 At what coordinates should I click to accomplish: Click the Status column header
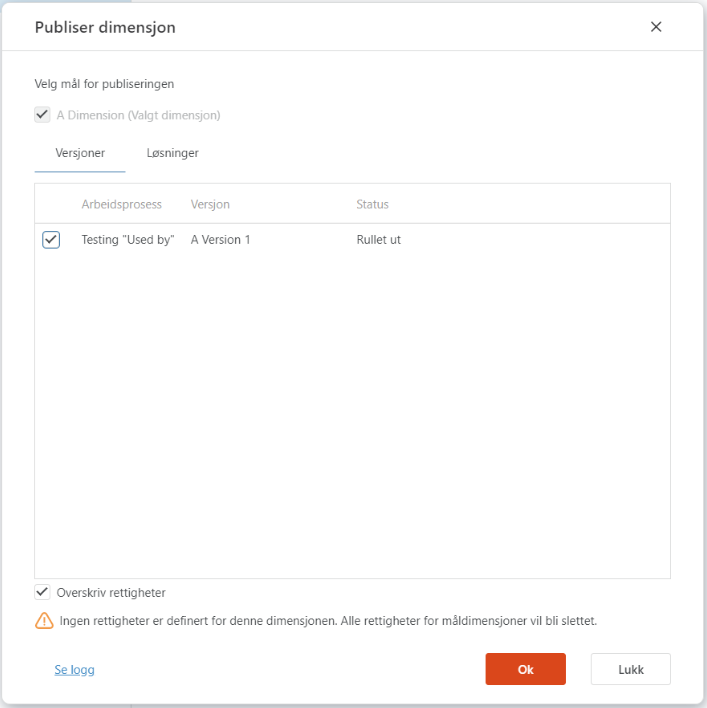coord(372,204)
